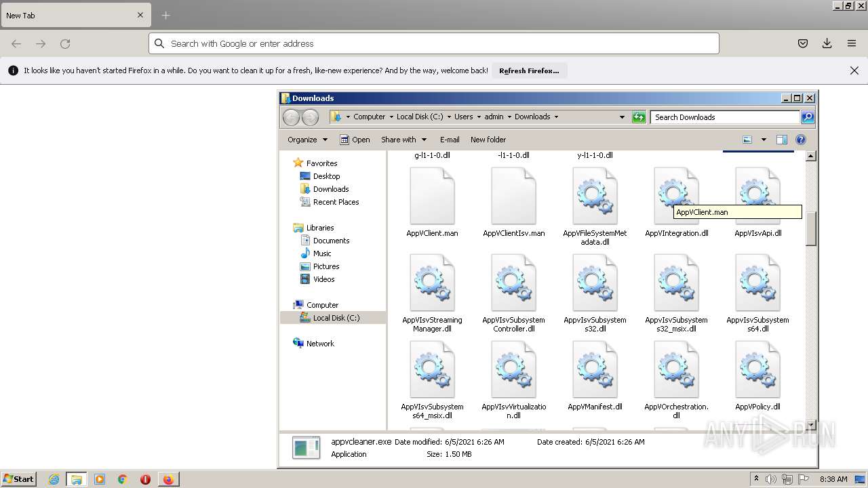Select AppVIsvSubsystemController.dll file

pos(513,293)
